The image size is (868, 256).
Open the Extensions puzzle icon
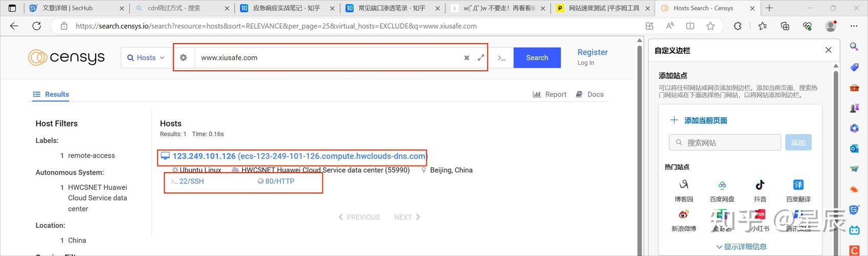pos(738,26)
